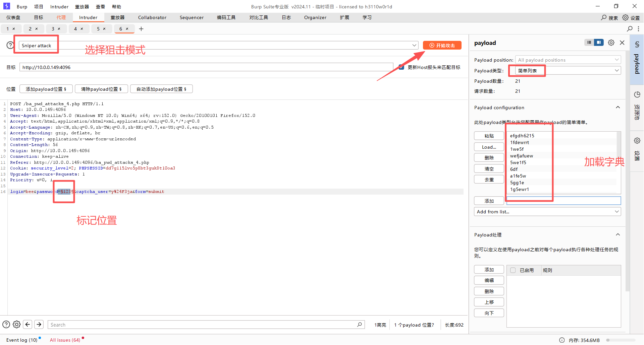
Task: Switch payload panel to stacked layout
Action: coord(589,43)
